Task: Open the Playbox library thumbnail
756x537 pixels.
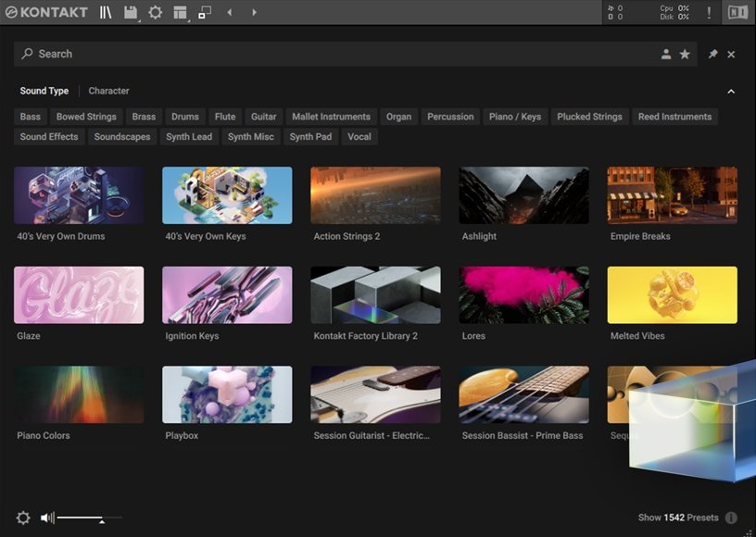Action: pos(227,394)
